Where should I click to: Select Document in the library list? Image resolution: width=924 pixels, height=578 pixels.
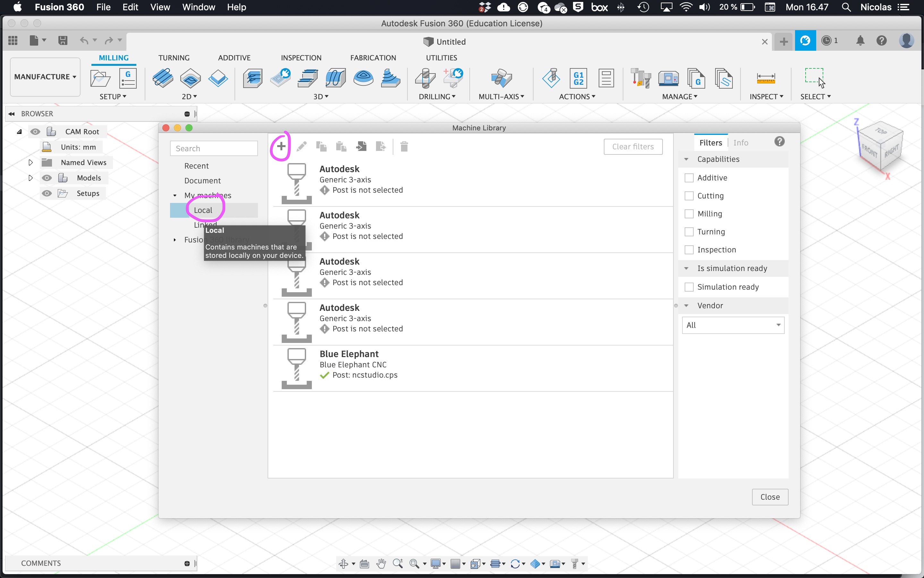click(202, 180)
